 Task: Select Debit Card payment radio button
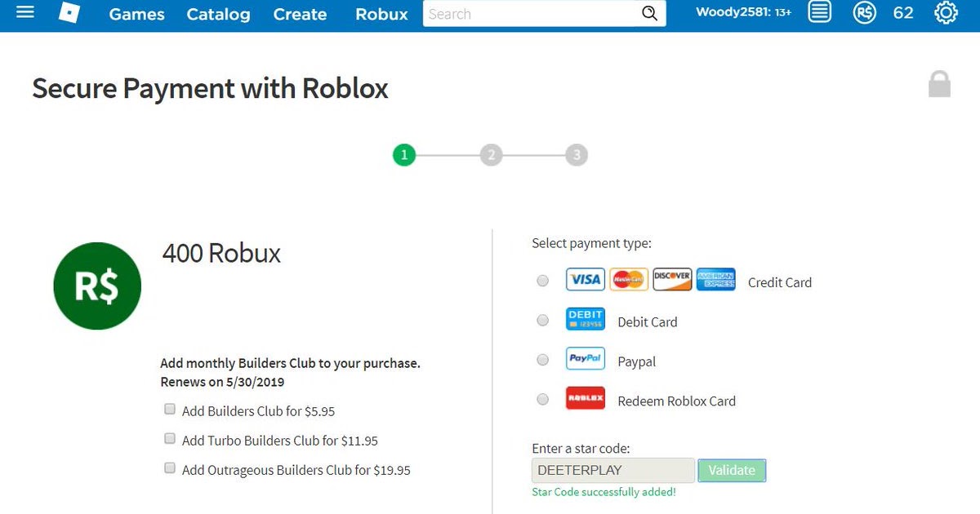pyautogui.click(x=542, y=320)
